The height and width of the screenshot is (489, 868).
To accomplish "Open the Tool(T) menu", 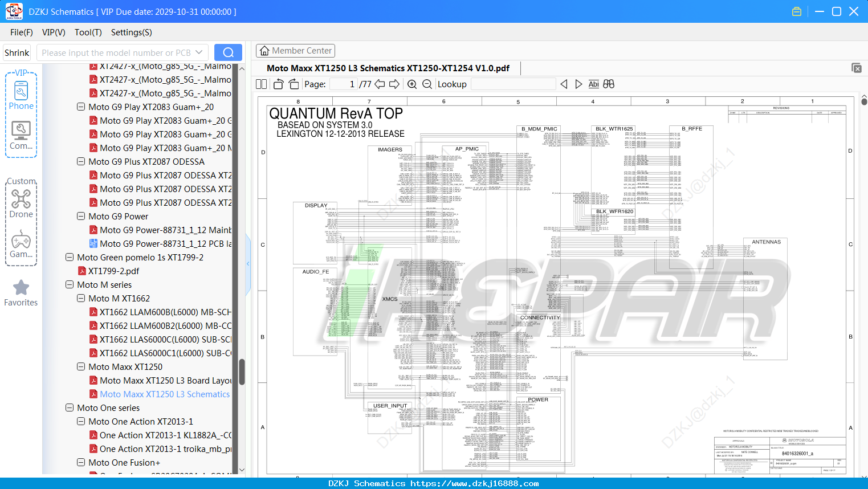I will 88,32.
